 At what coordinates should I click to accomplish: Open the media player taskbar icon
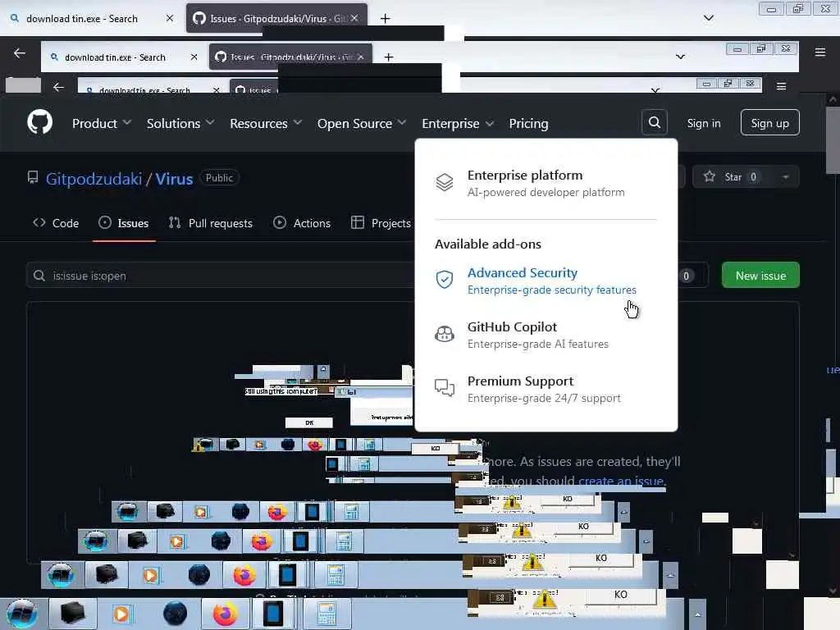121,614
